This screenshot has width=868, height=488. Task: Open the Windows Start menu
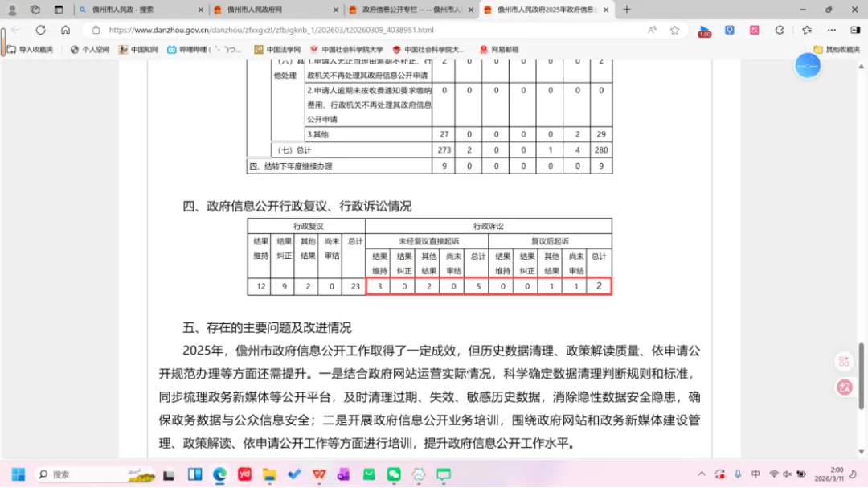pos(18,474)
